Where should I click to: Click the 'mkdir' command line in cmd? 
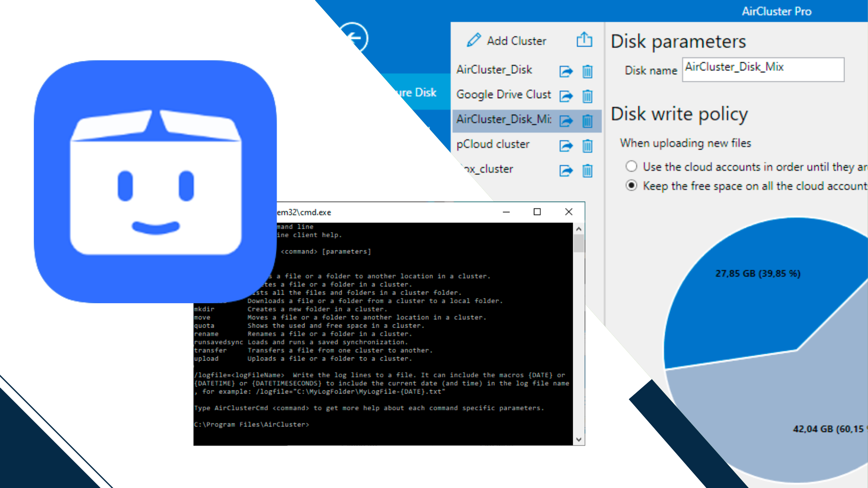point(291,310)
